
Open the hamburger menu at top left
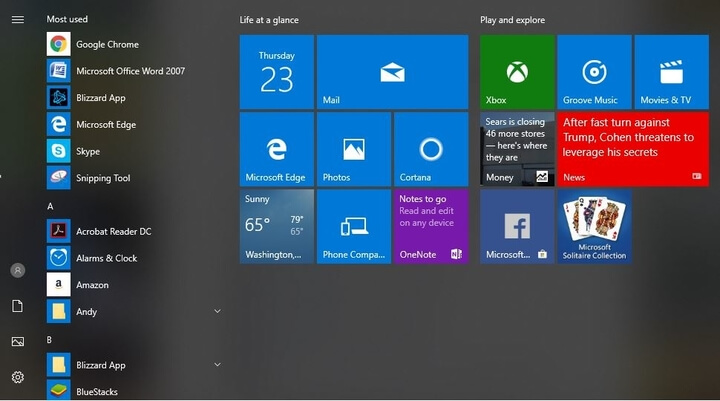pyautogui.click(x=17, y=19)
